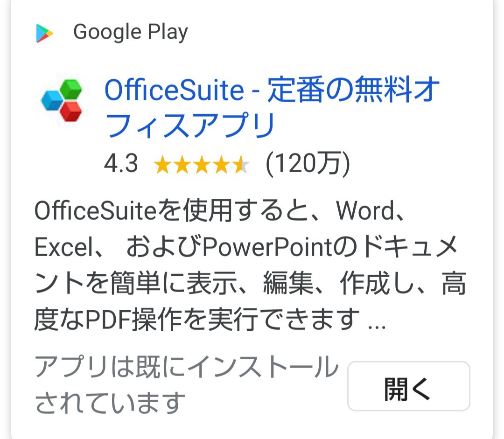Image resolution: width=504 pixels, height=439 pixels.
Task: Tap the 4.3 rating number
Action: point(121,164)
